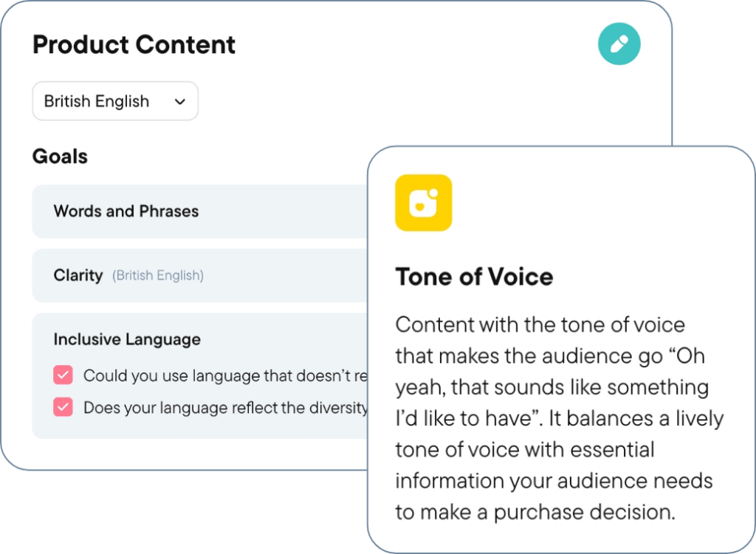Open the British English dropdown chevron
The image size is (756, 554).
click(179, 101)
